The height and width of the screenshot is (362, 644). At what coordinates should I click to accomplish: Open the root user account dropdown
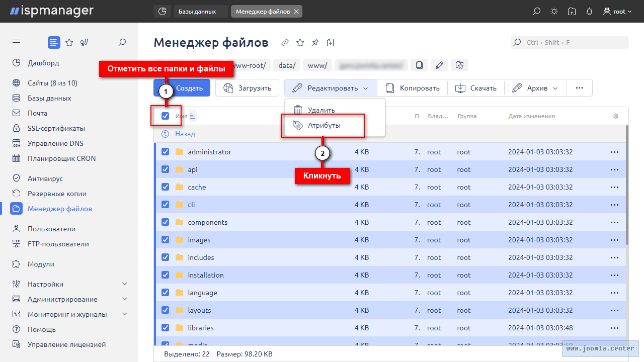coord(617,12)
